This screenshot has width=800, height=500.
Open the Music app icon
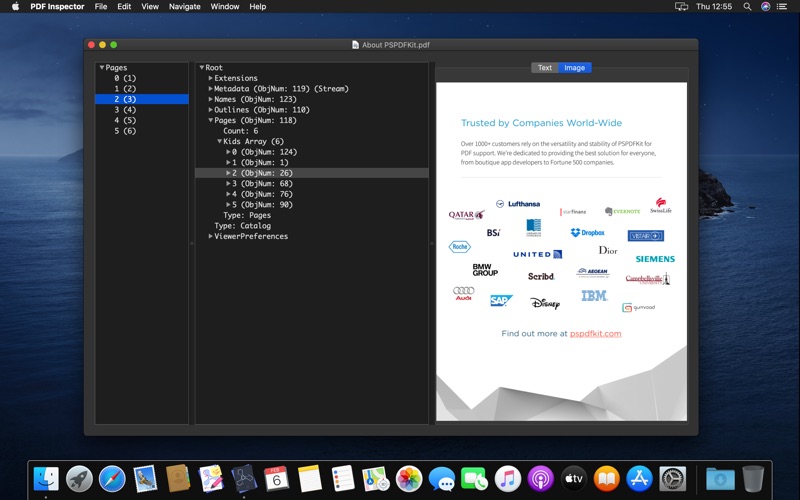(x=507, y=479)
